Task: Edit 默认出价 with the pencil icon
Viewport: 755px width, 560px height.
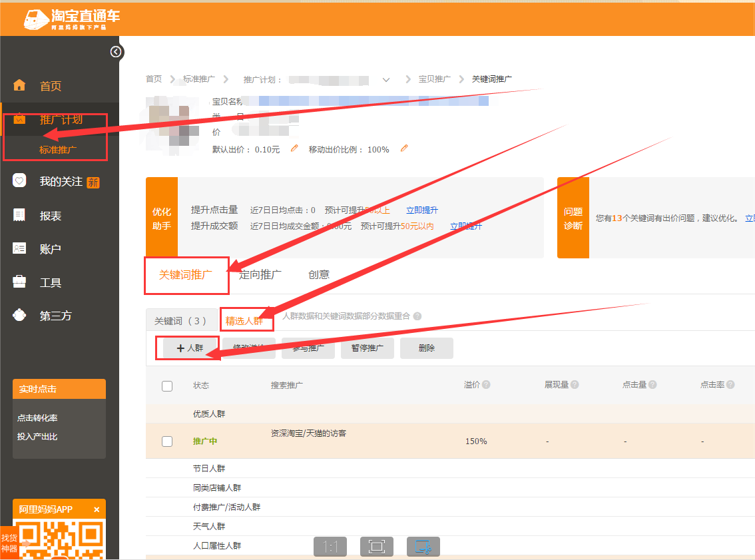Action: coord(294,148)
